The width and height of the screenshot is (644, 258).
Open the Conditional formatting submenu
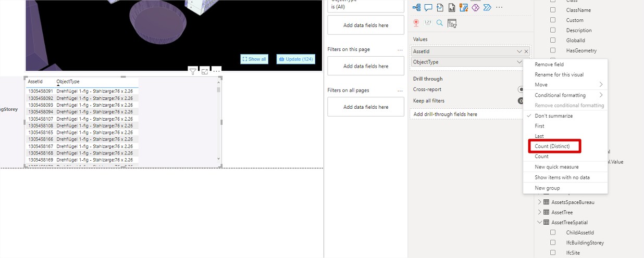[x=565, y=95]
